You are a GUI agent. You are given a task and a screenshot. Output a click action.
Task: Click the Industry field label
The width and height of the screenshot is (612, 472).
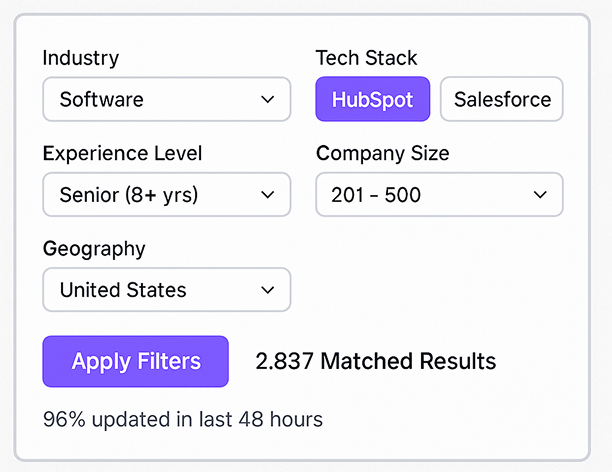(80, 58)
